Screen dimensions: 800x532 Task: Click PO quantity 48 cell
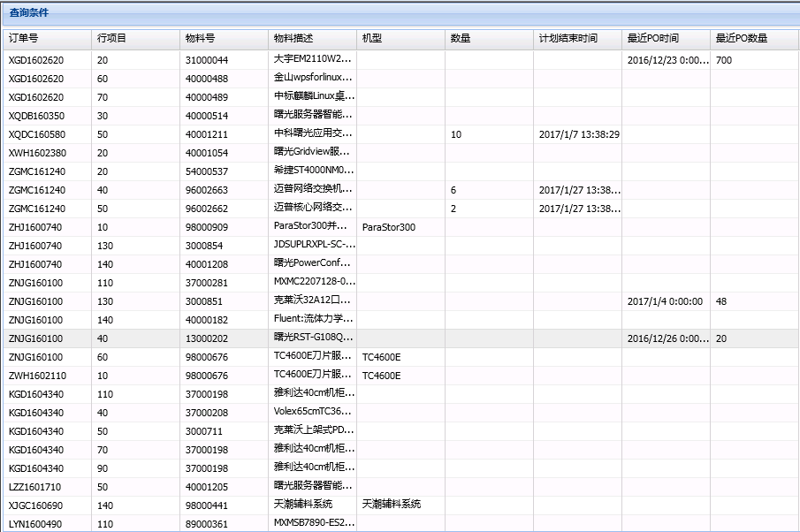754,301
